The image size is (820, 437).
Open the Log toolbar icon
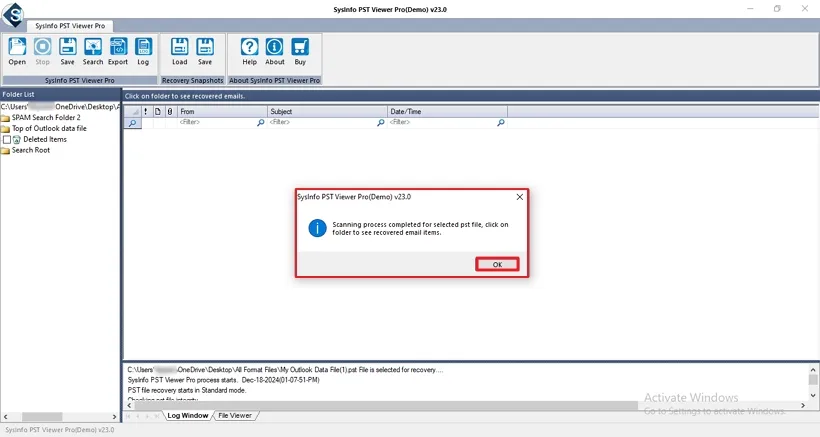pyautogui.click(x=143, y=51)
